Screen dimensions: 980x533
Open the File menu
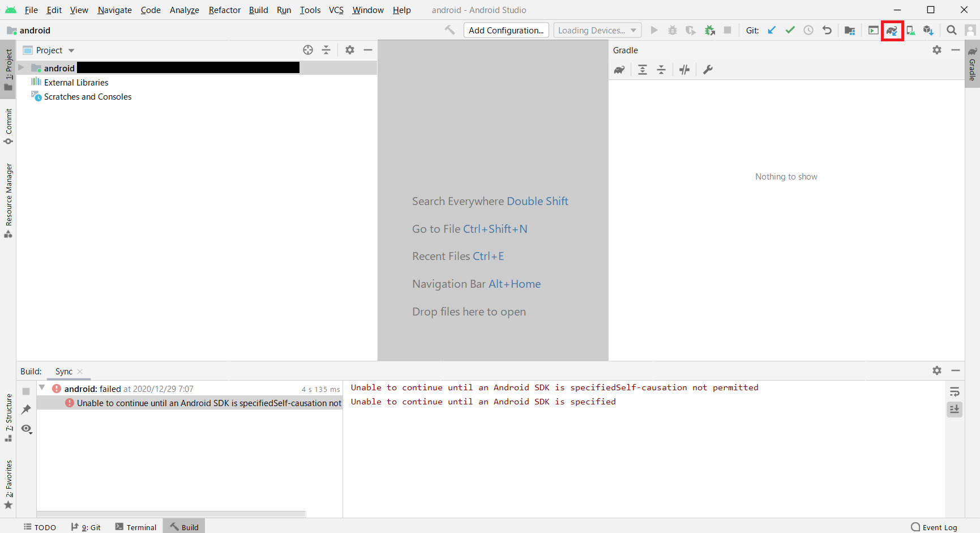pos(31,10)
